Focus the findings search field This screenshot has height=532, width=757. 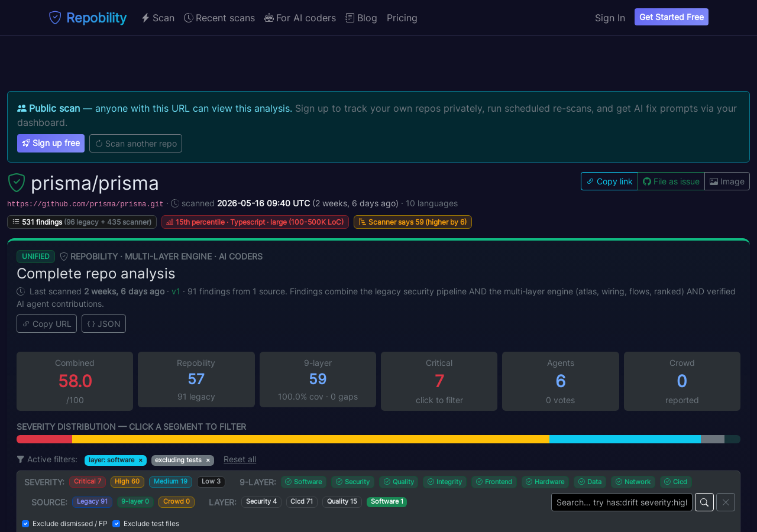point(622,502)
